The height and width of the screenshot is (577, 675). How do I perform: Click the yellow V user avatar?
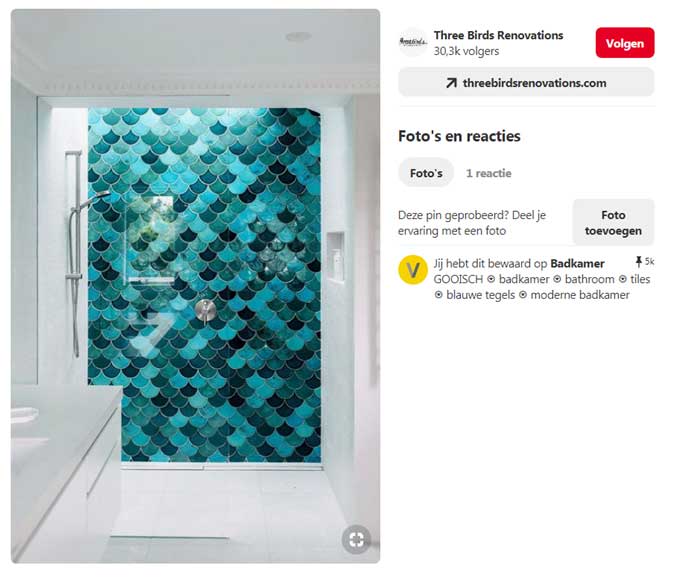(x=413, y=270)
